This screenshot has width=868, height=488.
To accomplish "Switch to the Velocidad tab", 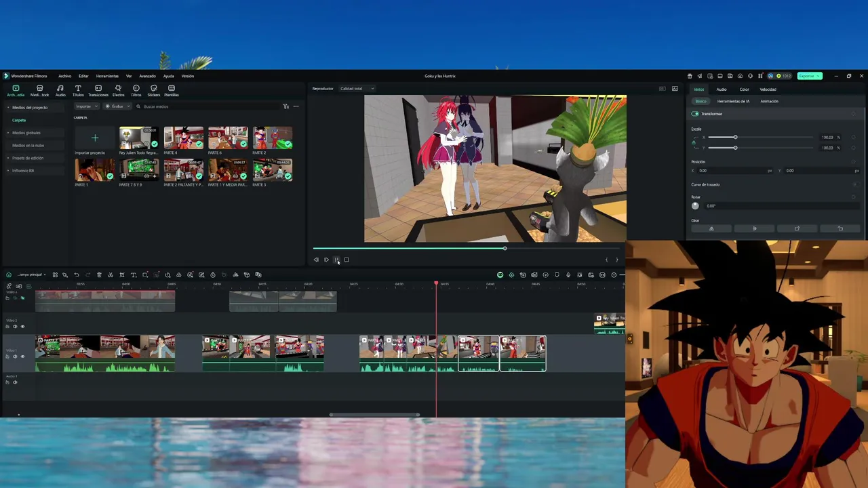I will point(768,89).
